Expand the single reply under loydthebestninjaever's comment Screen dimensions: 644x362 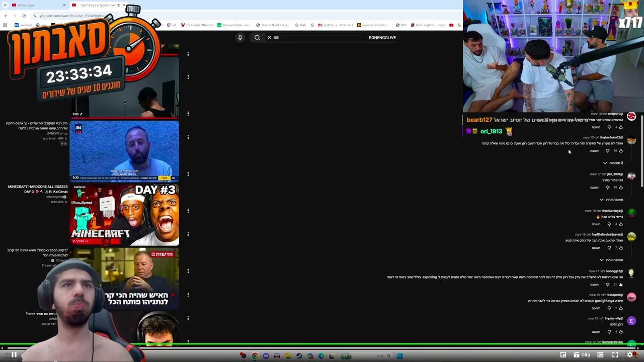click(x=611, y=260)
